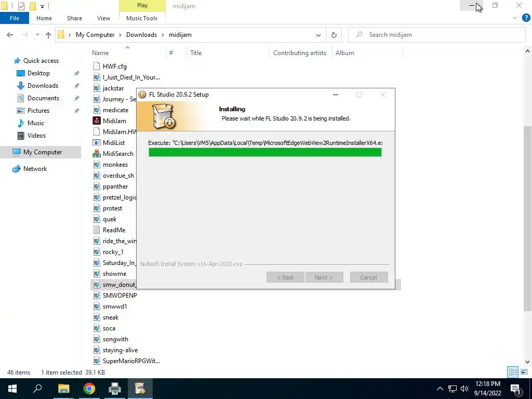The height and width of the screenshot is (399, 532).
Task: Select the MidiList file icon
Action: pos(97,143)
